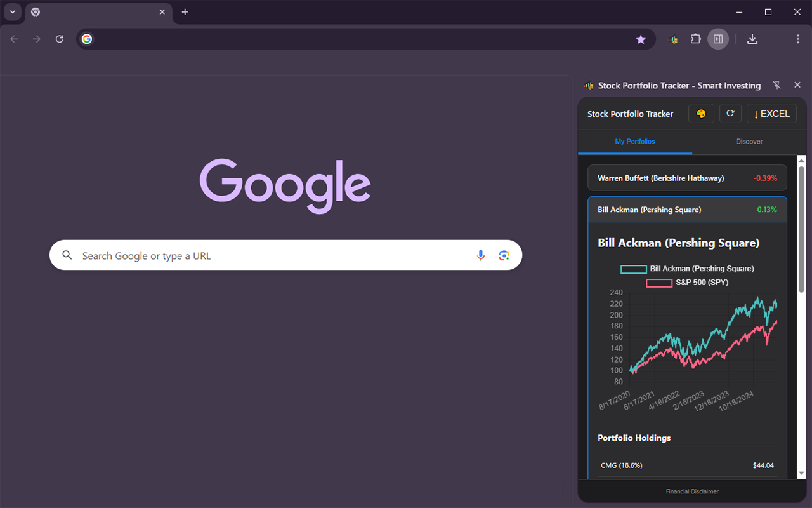Toggle the Bill Ackman legend series in chart
Image resolution: width=812 pixels, height=508 pixels.
pos(687,269)
